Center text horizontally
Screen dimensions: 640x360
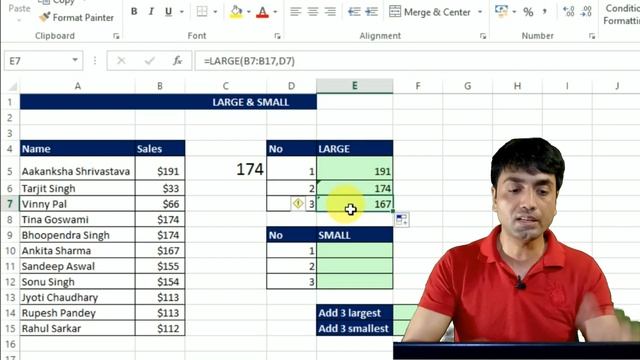click(x=313, y=11)
